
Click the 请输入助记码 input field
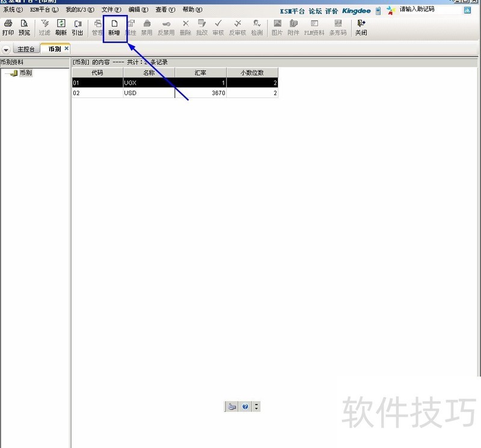[x=430, y=10]
